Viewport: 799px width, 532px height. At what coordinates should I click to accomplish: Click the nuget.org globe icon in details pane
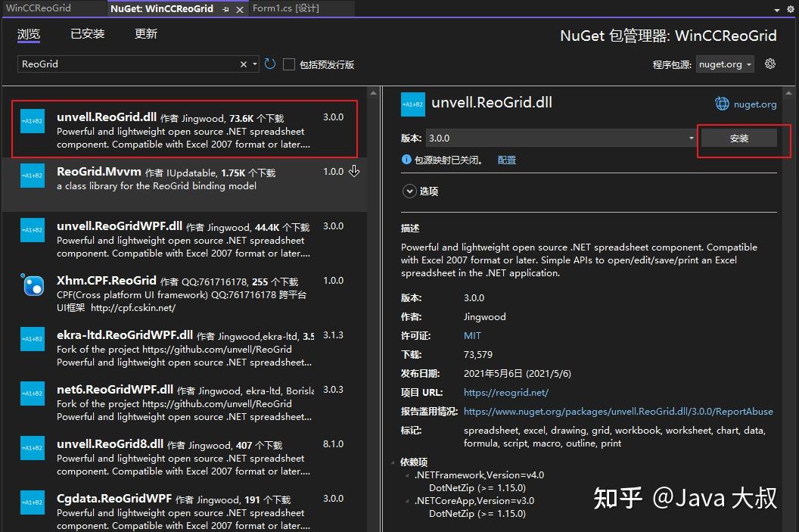724,104
